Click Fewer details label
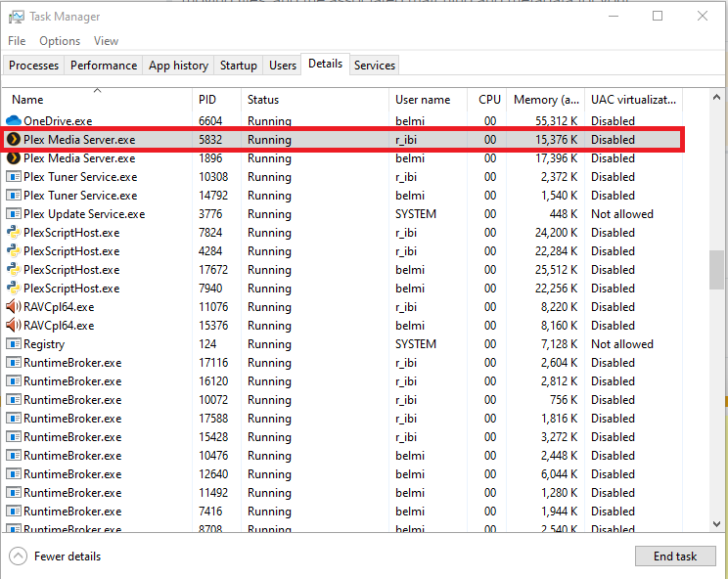 coord(68,556)
